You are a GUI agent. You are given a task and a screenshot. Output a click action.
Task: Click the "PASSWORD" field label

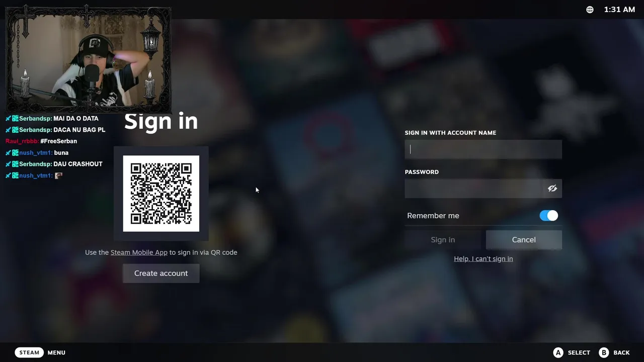(422, 172)
